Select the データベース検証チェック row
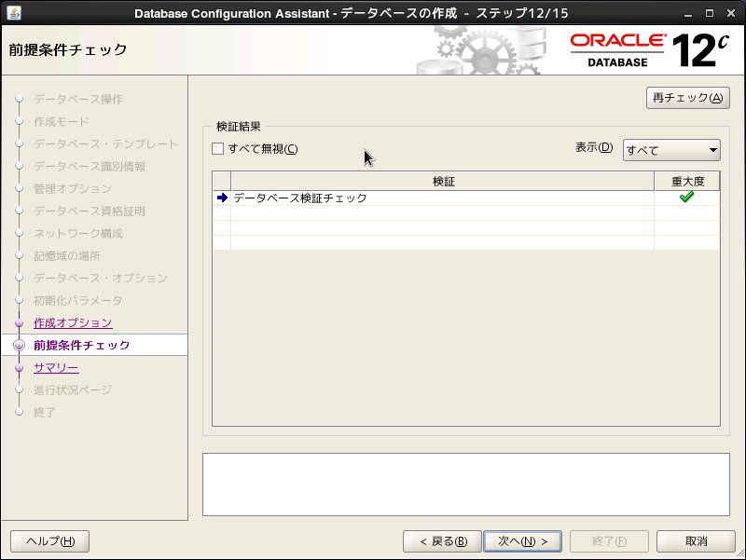The width and height of the screenshot is (746, 560). pos(465,198)
